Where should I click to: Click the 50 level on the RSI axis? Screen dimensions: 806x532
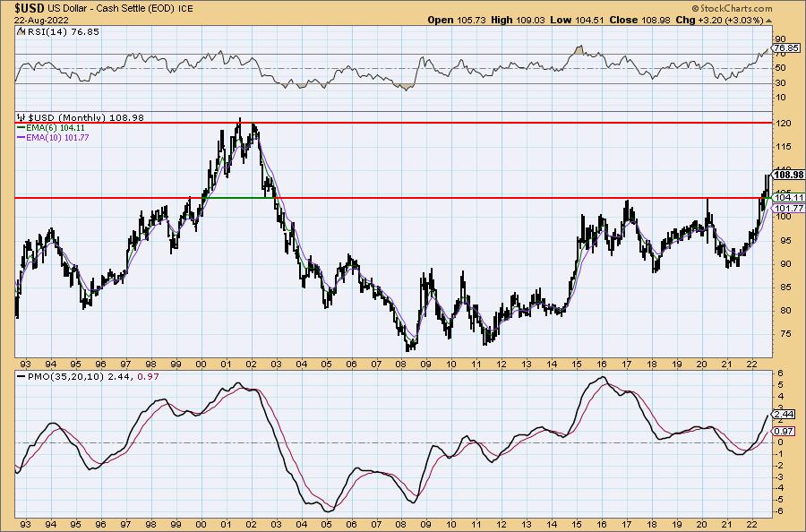point(780,68)
